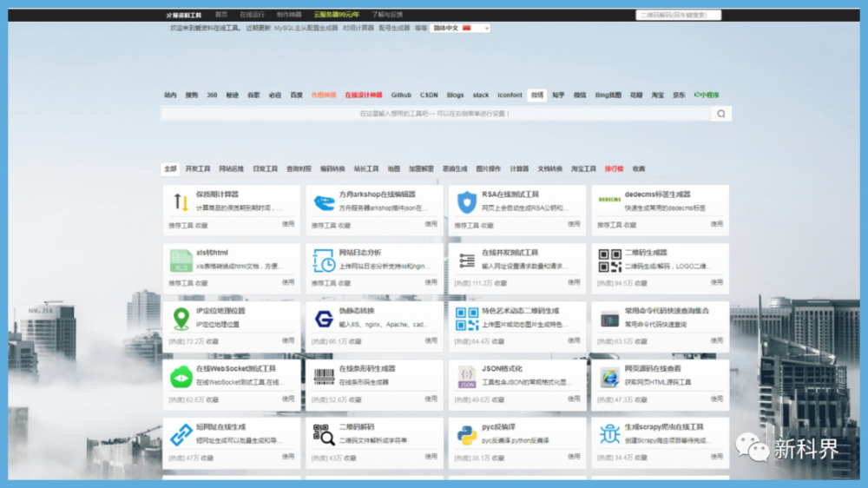Click the site logo in top bar
The height and width of the screenshot is (488, 868).
[x=184, y=15]
